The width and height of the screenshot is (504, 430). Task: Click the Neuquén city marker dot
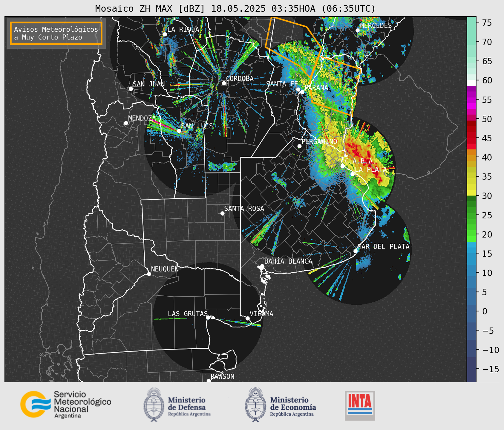pos(149,274)
